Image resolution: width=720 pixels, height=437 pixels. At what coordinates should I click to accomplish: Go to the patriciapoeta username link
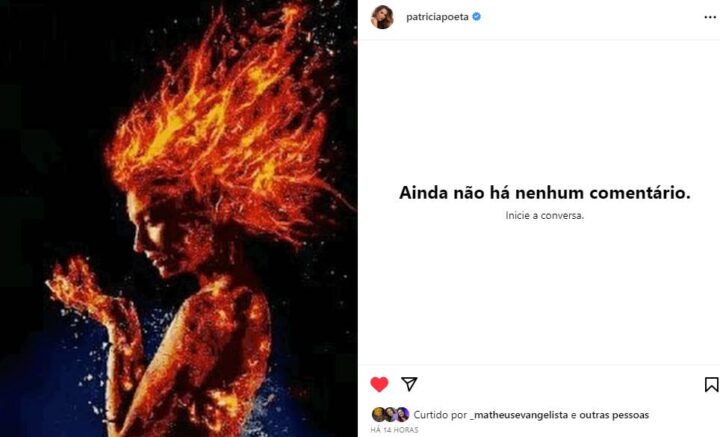point(437,17)
